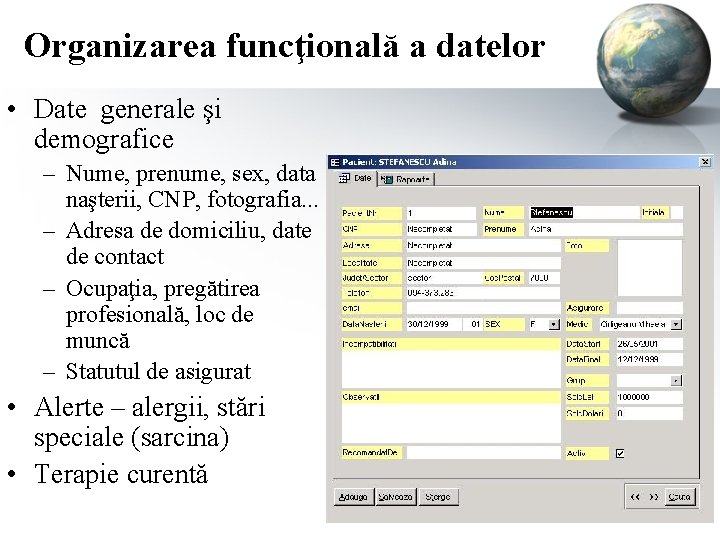Click the yellow Foto label

pyautogui.click(x=587, y=246)
